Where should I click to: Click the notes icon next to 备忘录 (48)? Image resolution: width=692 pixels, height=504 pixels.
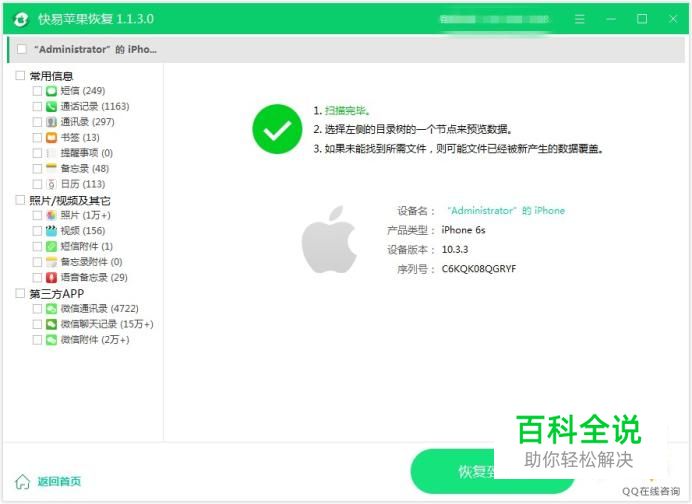click(x=51, y=169)
